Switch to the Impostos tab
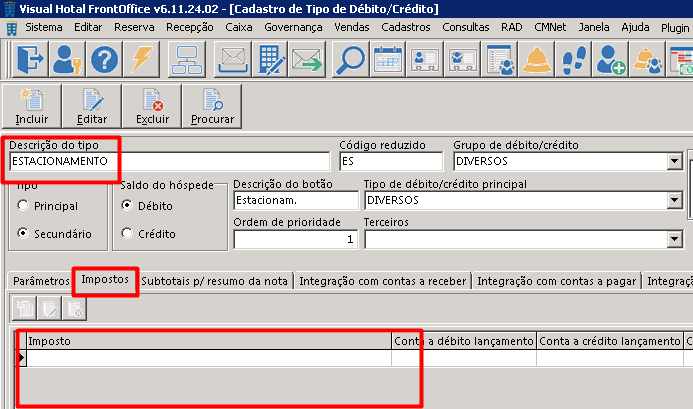Screen dimensions: 693x409 pyautogui.click(x=105, y=279)
